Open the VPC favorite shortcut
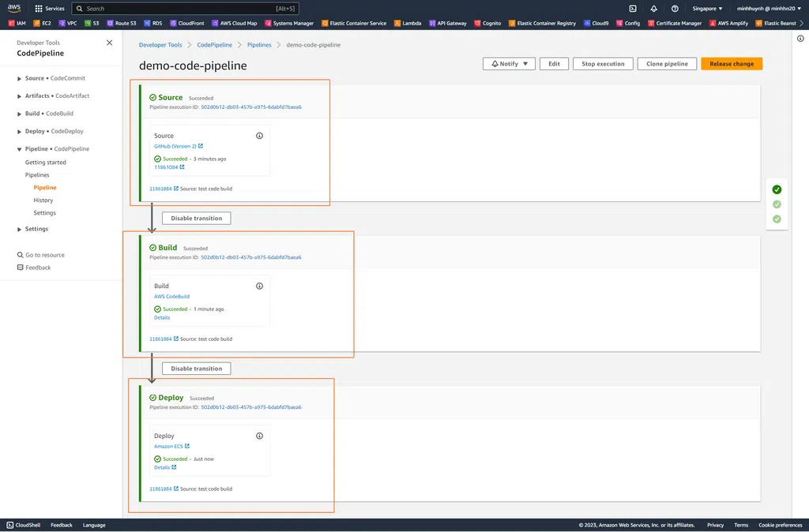This screenshot has width=809, height=532. click(x=68, y=23)
